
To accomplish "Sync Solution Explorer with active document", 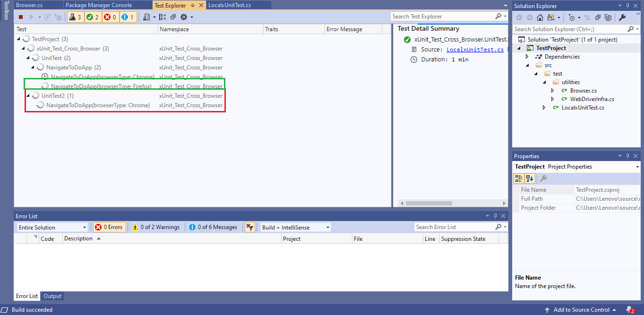I will (x=587, y=17).
